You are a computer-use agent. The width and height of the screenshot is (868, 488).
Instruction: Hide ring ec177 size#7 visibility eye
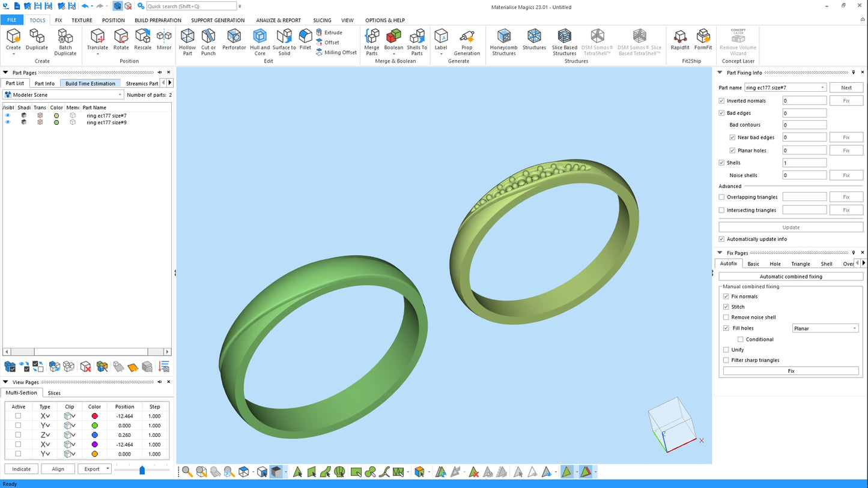point(8,115)
